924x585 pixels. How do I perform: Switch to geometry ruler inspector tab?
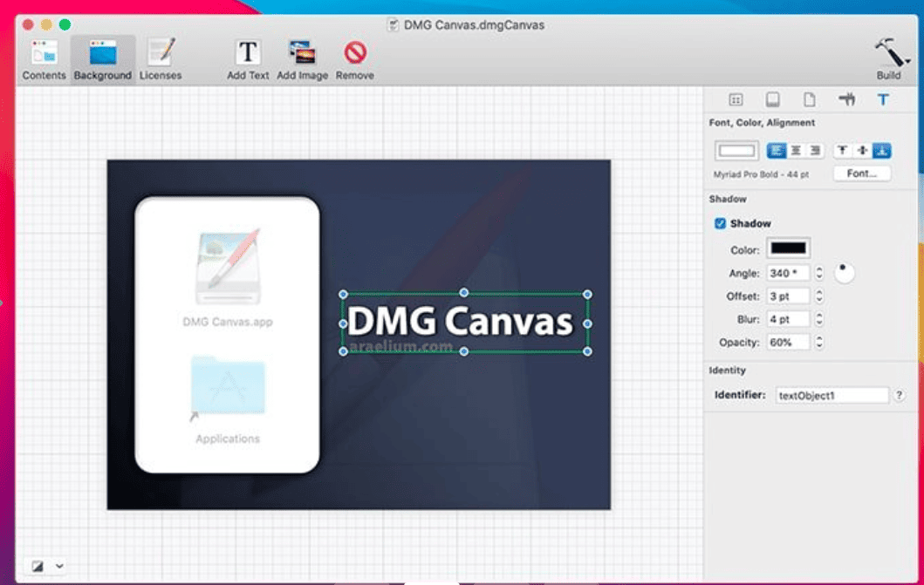(x=847, y=99)
